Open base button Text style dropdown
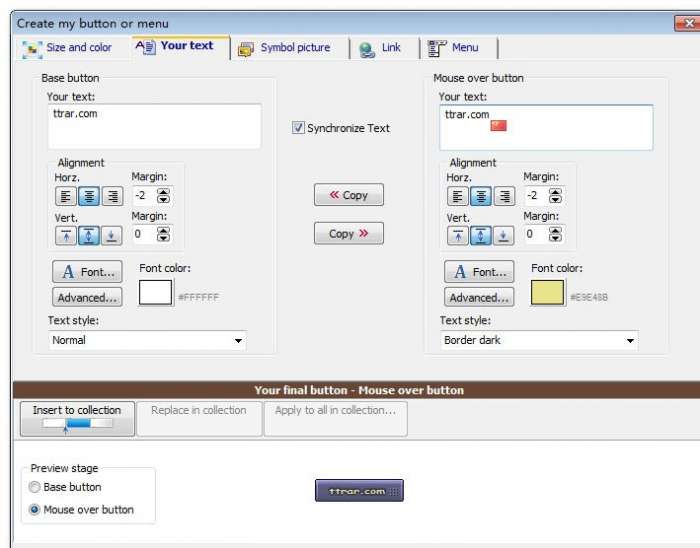This screenshot has height=548, width=700. point(147,340)
